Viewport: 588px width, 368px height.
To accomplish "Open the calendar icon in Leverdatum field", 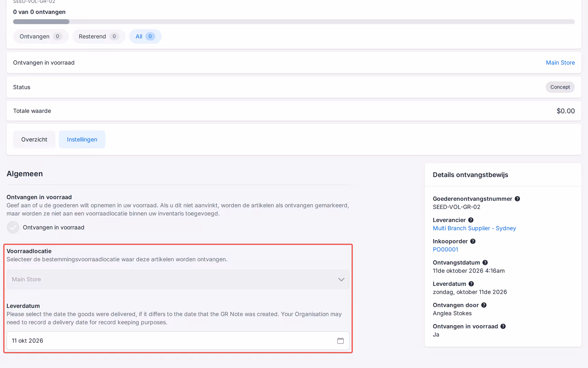I will coord(340,340).
